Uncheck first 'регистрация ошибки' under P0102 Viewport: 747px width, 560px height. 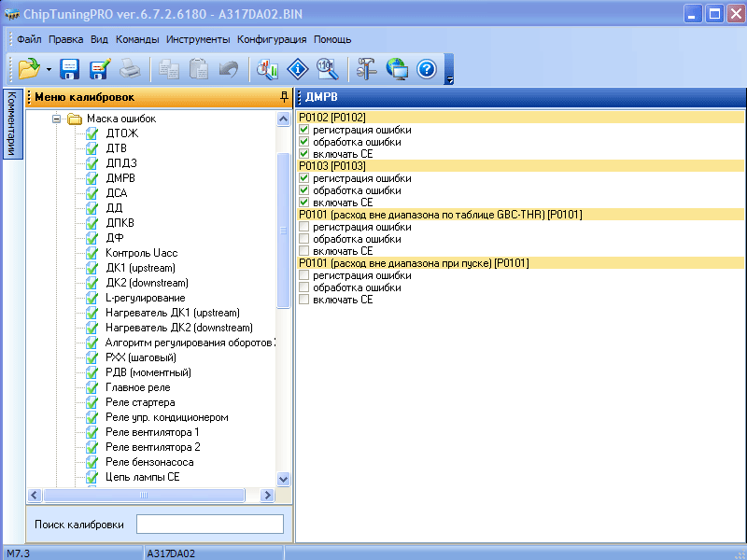coord(303,130)
